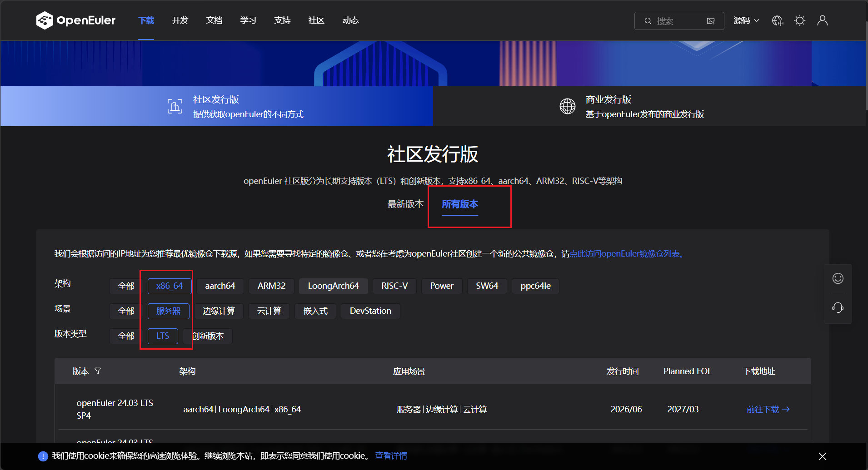The height and width of the screenshot is (470, 868).
Task: Open image search icon in search box
Action: pyautogui.click(x=711, y=21)
